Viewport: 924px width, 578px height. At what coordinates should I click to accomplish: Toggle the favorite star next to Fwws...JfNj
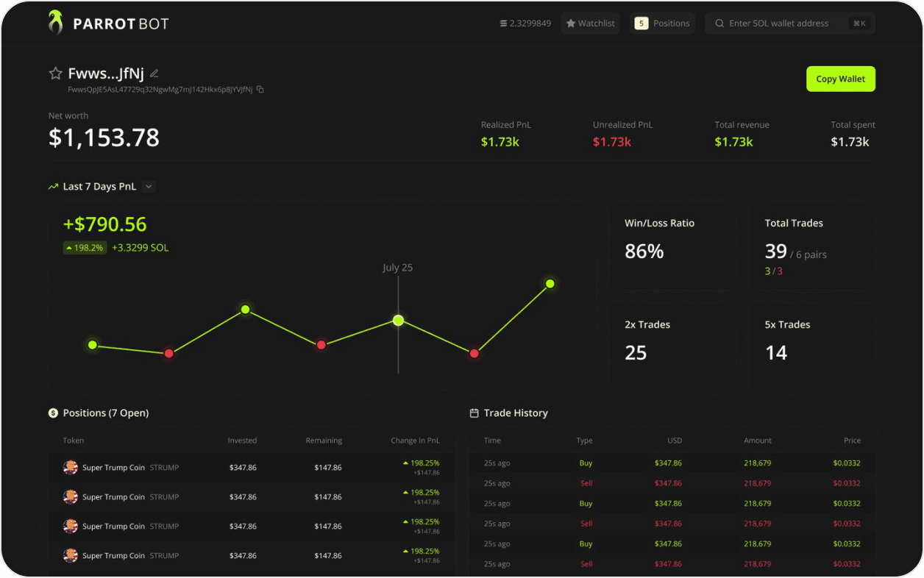click(x=55, y=74)
